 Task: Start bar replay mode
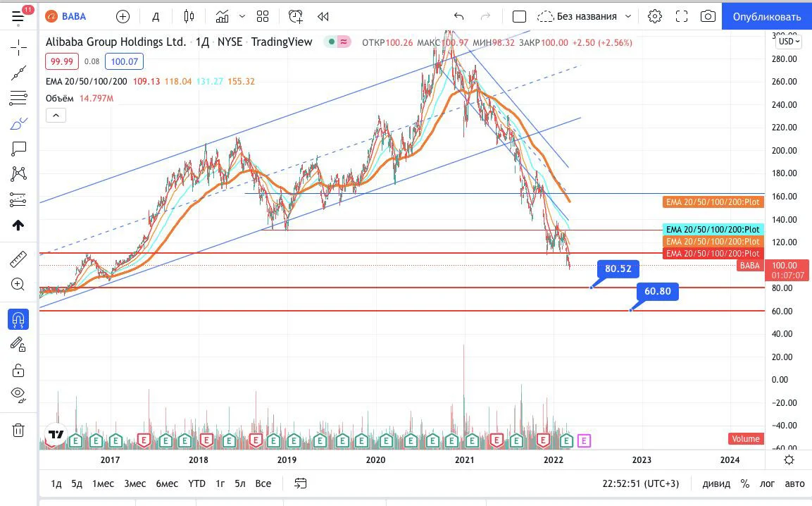pyautogui.click(x=323, y=17)
